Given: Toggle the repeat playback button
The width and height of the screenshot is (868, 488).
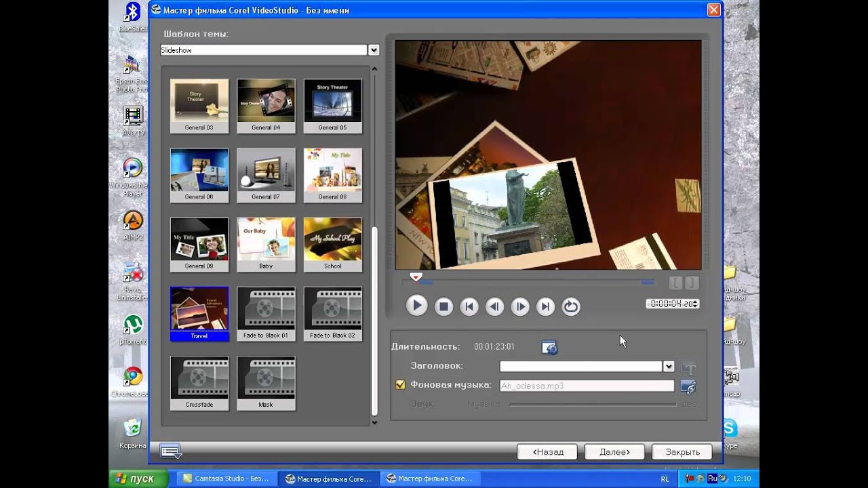Looking at the screenshot, I should 571,306.
